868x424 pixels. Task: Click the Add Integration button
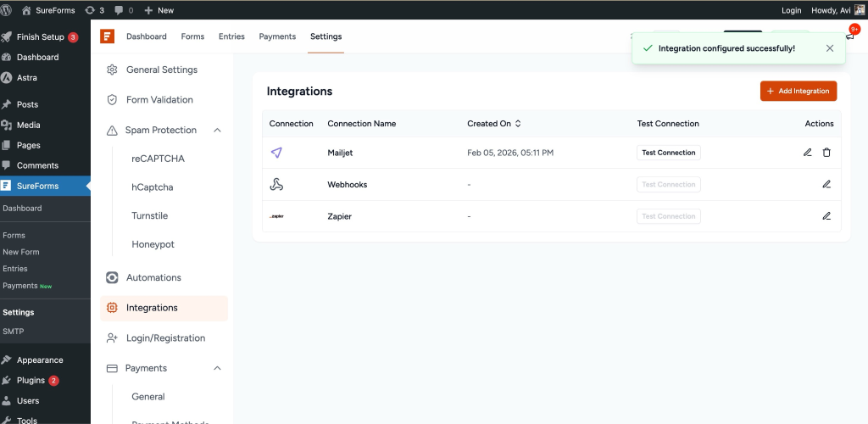798,91
